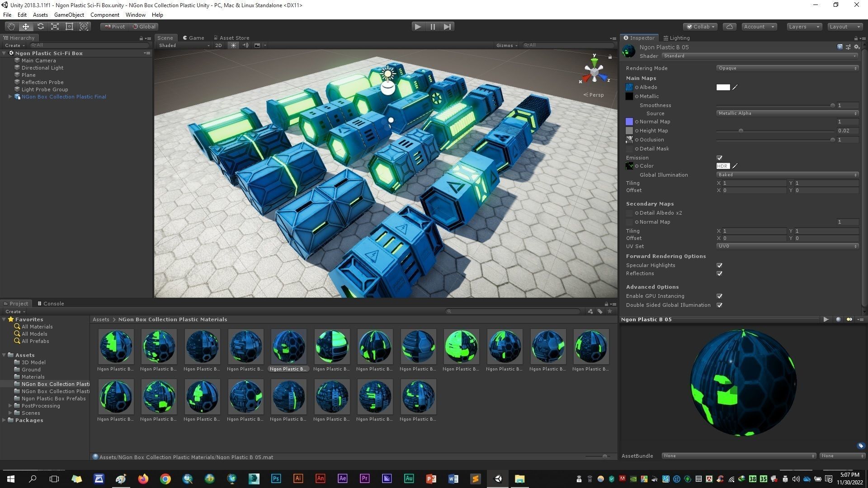
Task: Click the Occlusion texture slot
Action: [x=629, y=140]
